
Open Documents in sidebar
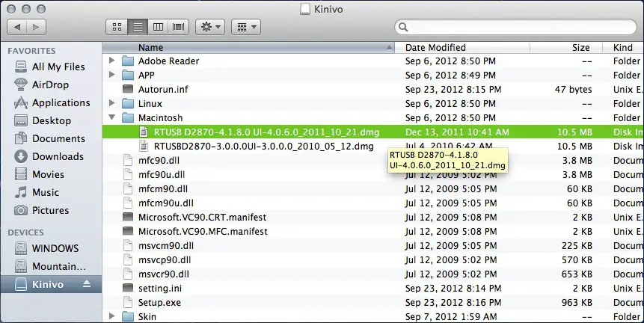[49, 138]
